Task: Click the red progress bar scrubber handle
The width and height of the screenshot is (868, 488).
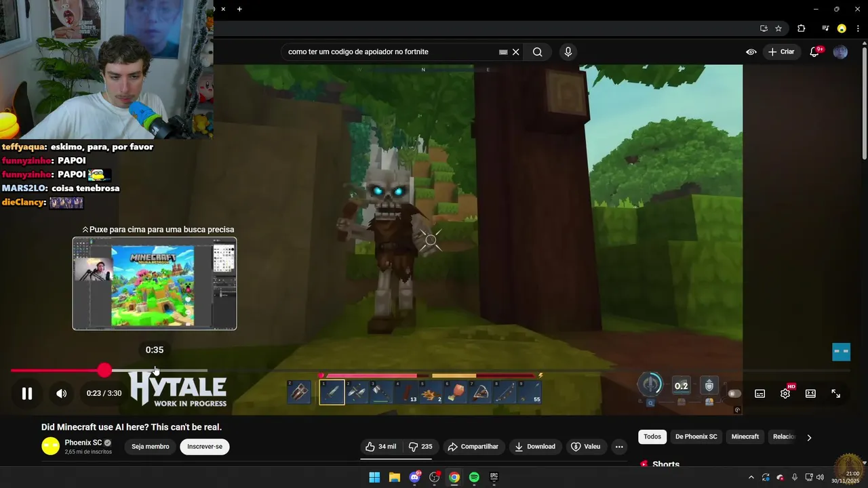Action: click(x=104, y=370)
